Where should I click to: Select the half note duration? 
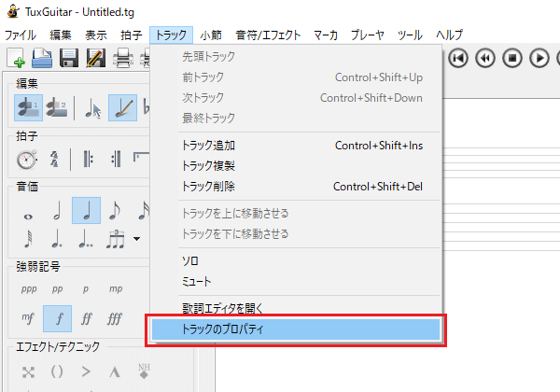coord(57,211)
